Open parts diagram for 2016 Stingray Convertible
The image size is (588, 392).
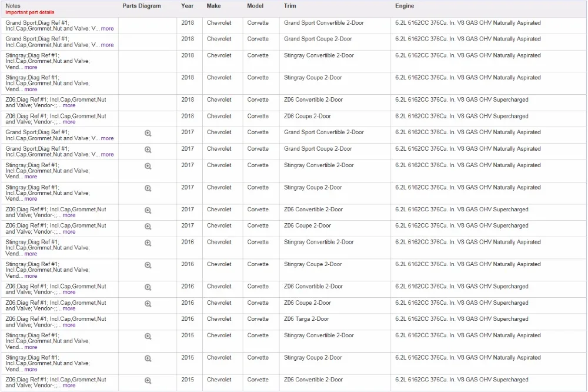[148, 243]
